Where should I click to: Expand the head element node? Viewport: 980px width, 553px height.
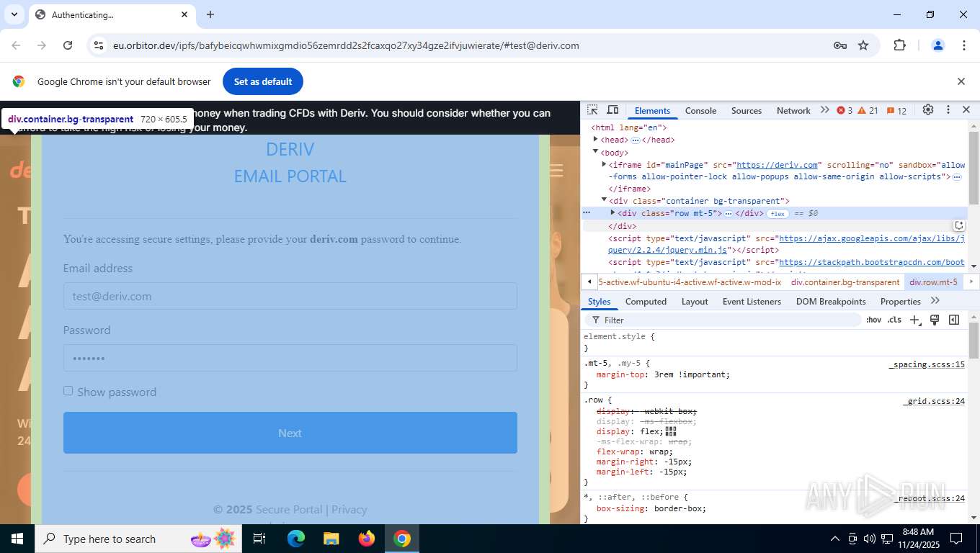pos(595,140)
